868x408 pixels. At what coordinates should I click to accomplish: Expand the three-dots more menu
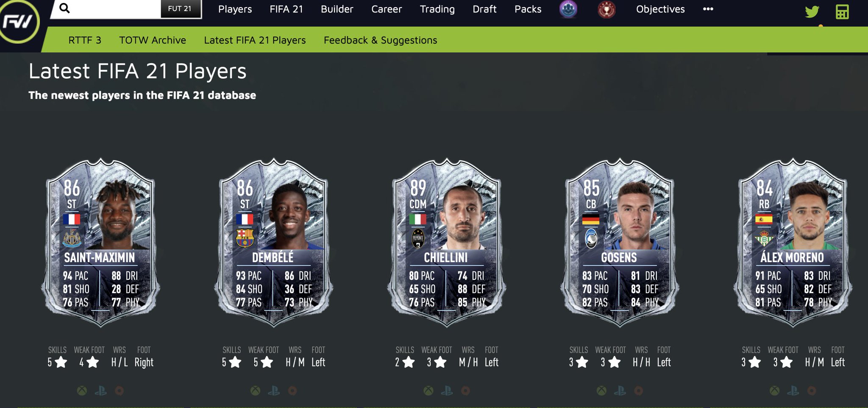click(x=708, y=9)
